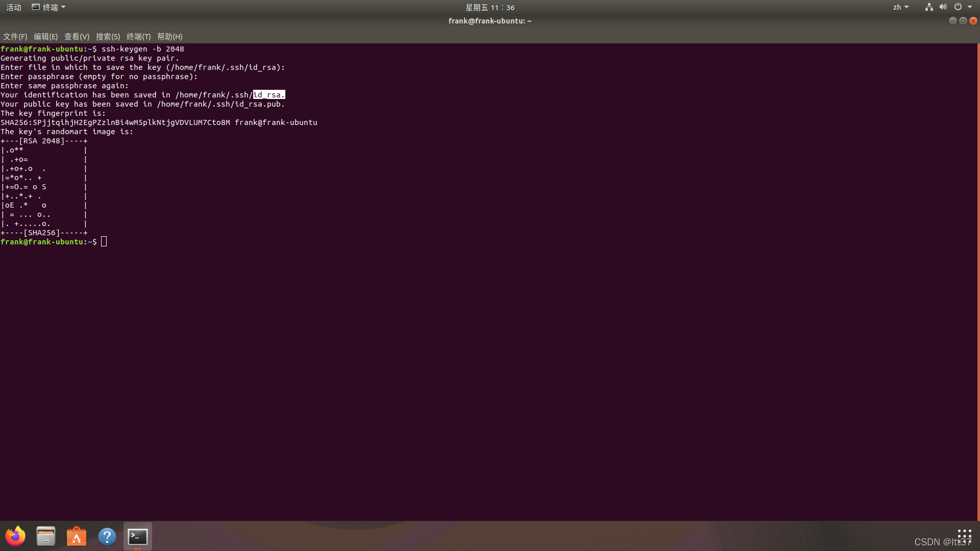Click the power icon in top bar
The width and height of the screenshot is (980, 551).
(958, 7)
